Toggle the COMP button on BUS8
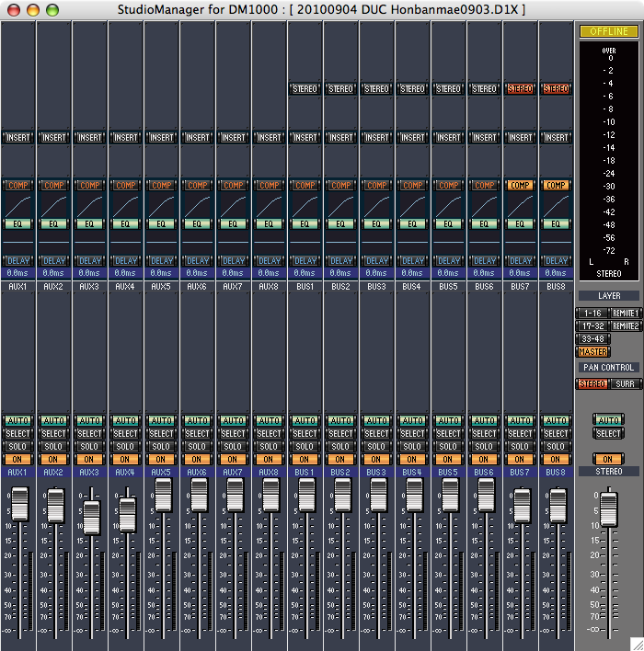 556,185
